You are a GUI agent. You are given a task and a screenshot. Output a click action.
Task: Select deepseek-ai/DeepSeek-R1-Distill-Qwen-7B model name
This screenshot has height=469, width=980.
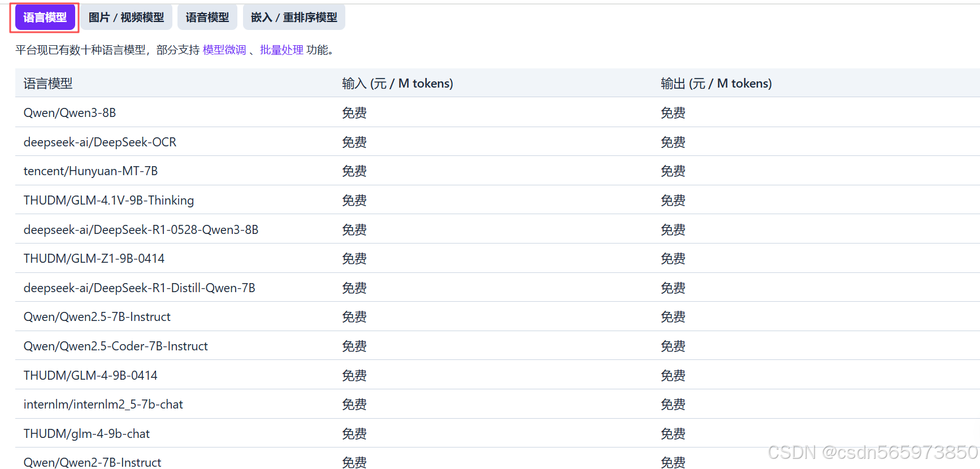139,288
